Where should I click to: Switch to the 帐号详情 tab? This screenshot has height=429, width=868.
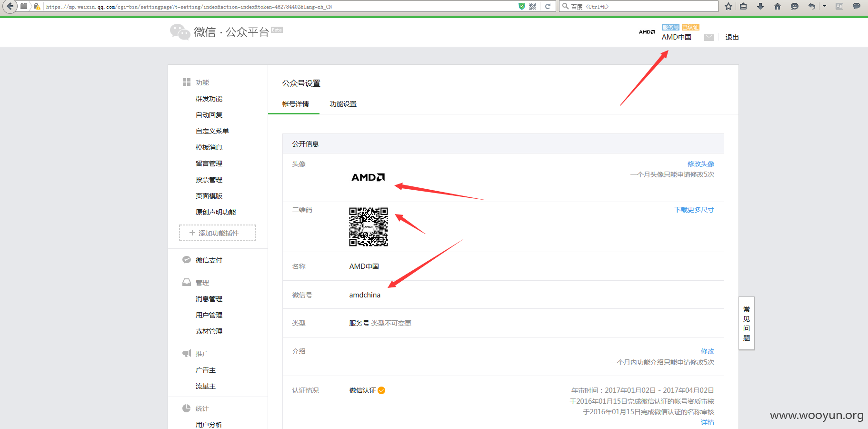[296, 104]
